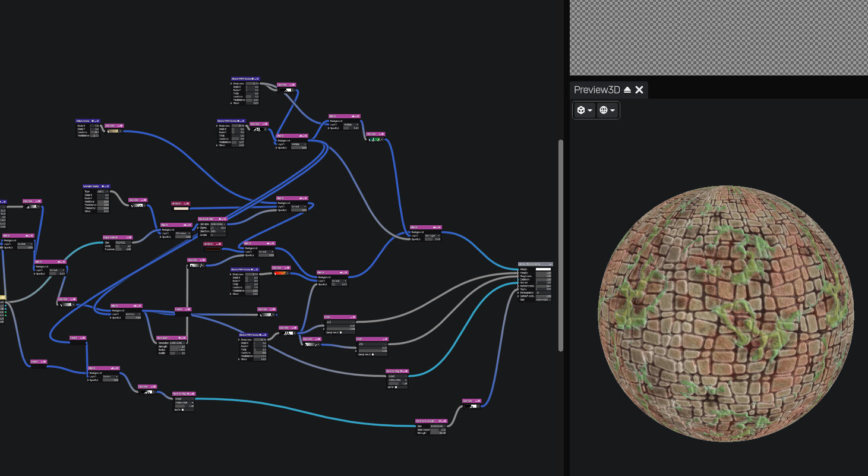Viewport: 868px width, 476px height.
Task: Open the 3D model shape dropdown in Preview3D
Action: (x=584, y=111)
